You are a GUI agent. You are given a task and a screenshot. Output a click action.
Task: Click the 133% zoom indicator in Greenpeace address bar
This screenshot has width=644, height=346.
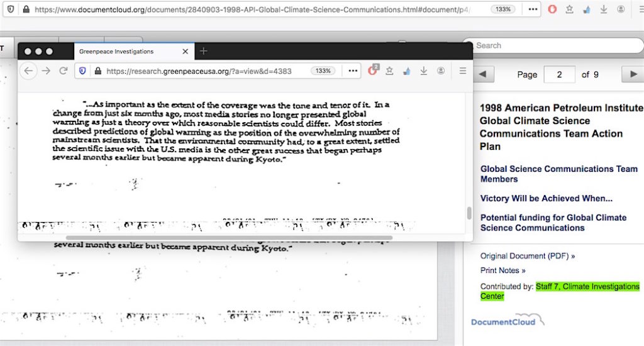click(x=324, y=71)
